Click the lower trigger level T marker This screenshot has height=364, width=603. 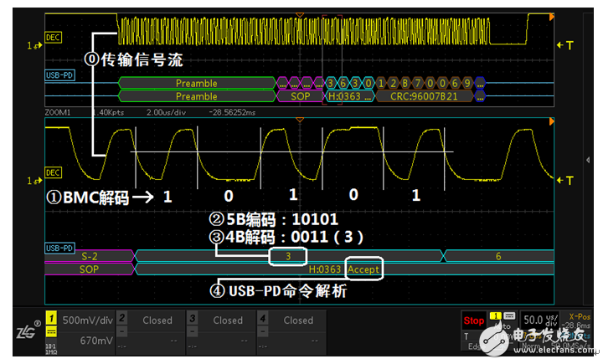569,180
